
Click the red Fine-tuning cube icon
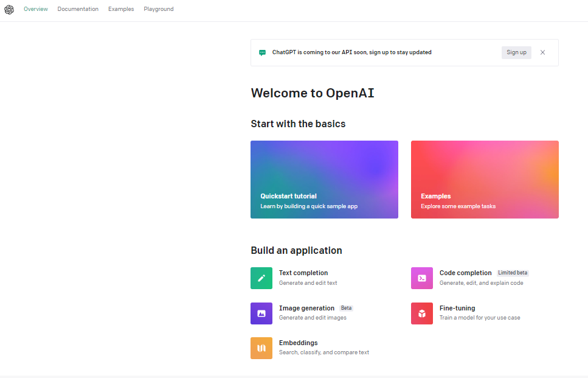(x=422, y=313)
